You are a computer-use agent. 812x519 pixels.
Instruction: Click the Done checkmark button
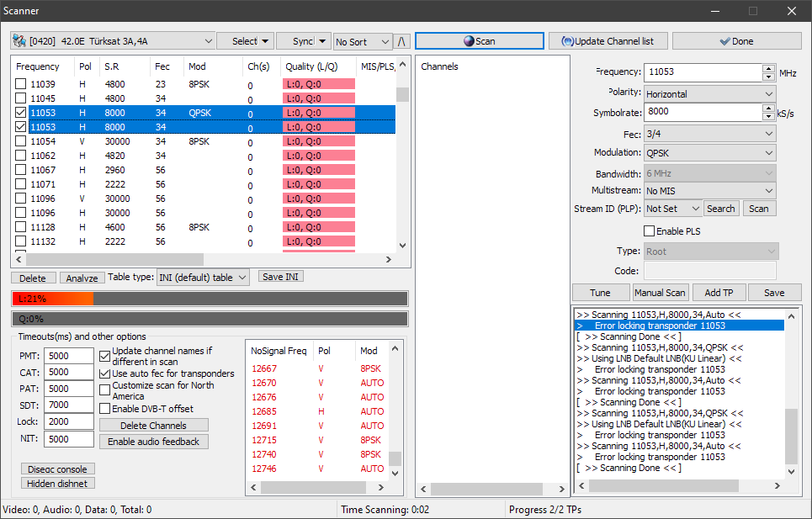point(735,41)
